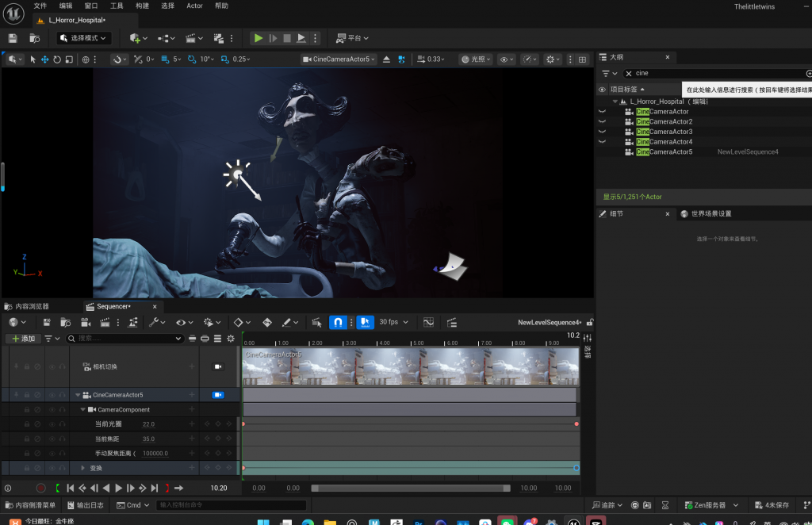Click the camera cut thumbnail strip CineCameraActor5

(x=411, y=366)
